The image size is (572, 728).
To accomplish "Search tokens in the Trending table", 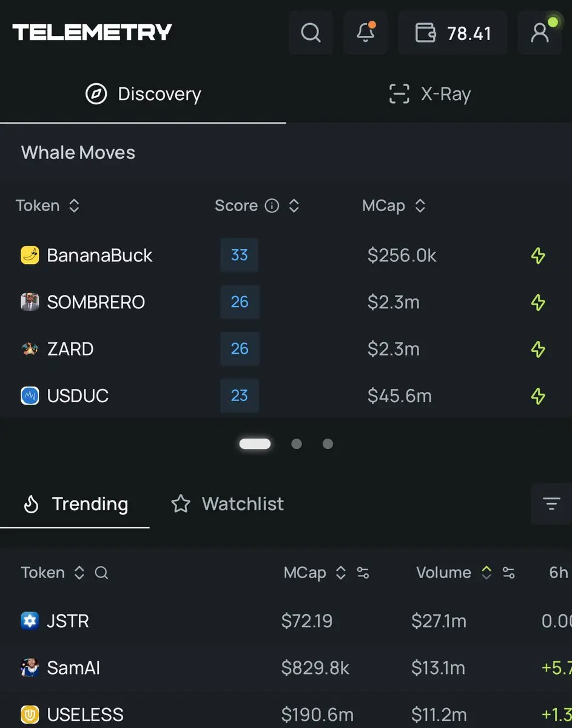I will [x=101, y=573].
